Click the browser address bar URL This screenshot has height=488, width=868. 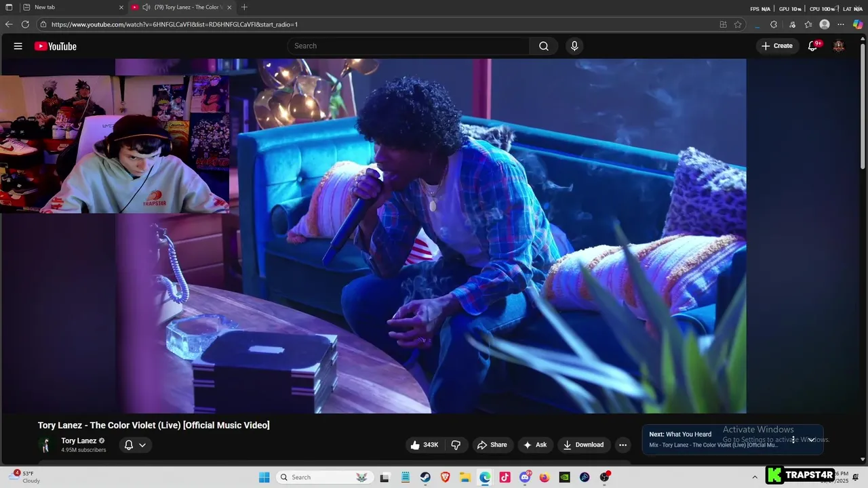(174, 24)
